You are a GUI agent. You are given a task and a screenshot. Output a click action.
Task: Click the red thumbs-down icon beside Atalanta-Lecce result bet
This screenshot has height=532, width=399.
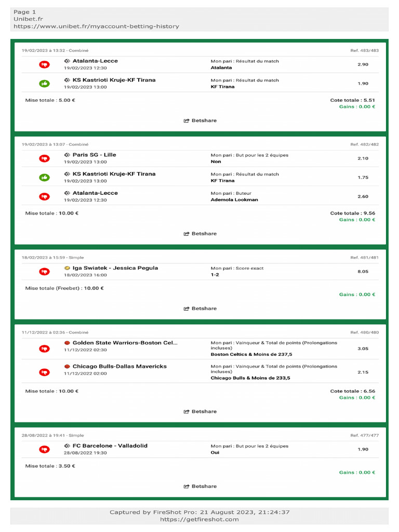click(x=45, y=64)
